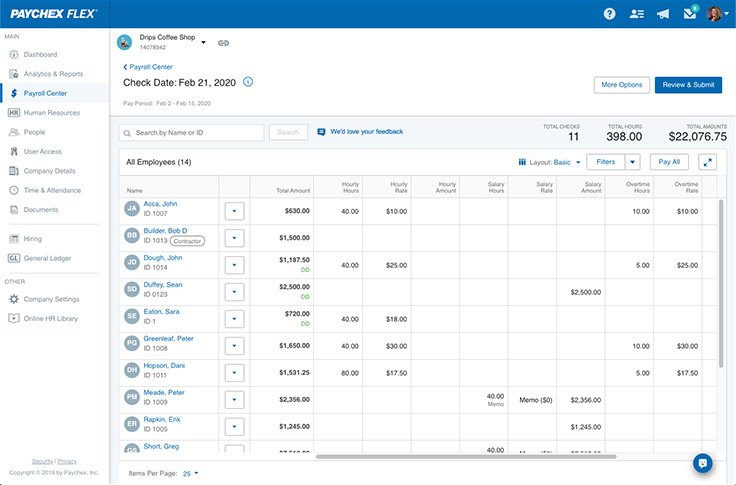Click the BB avatar for Bob Builder

pyautogui.click(x=132, y=235)
